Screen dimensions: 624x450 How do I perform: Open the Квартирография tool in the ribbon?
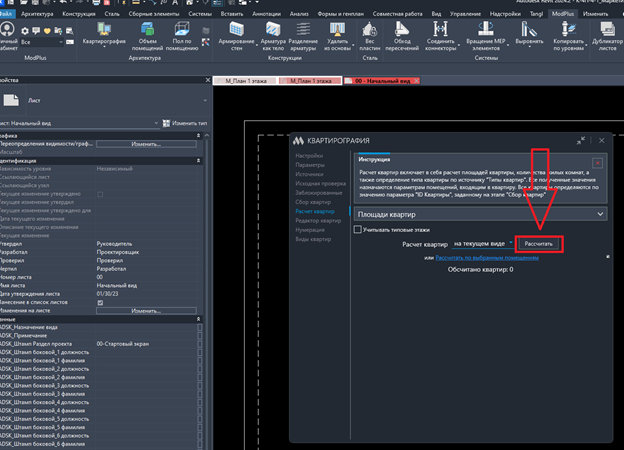click(104, 33)
